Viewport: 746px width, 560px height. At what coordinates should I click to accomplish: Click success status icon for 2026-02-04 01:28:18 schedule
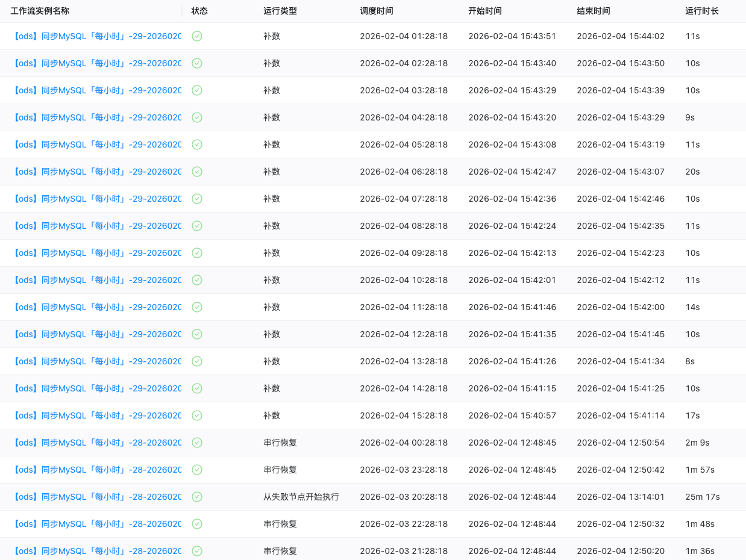(197, 36)
